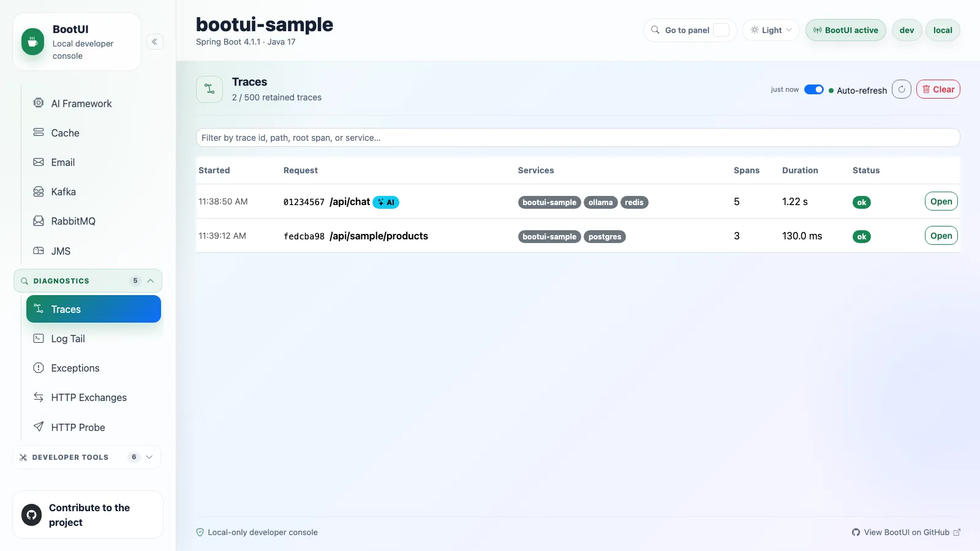Focus the trace filter input field
The image size is (980, 551).
tap(578, 138)
